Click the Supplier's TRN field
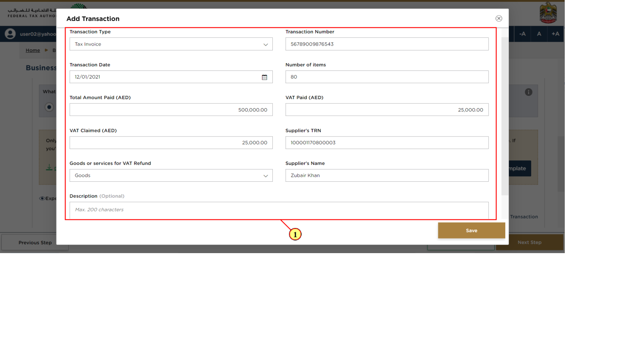This screenshot has height=364, width=643. point(387,143)
